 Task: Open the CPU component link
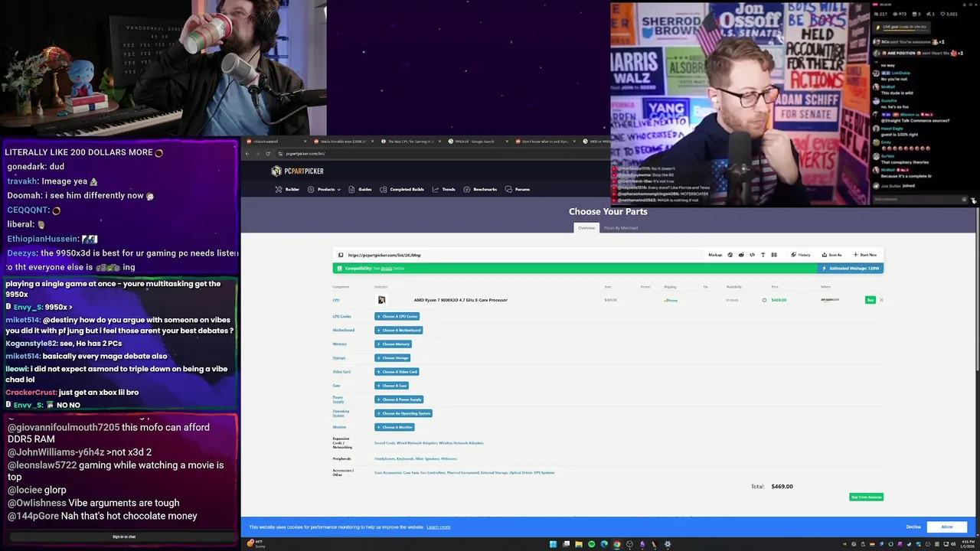336,300
